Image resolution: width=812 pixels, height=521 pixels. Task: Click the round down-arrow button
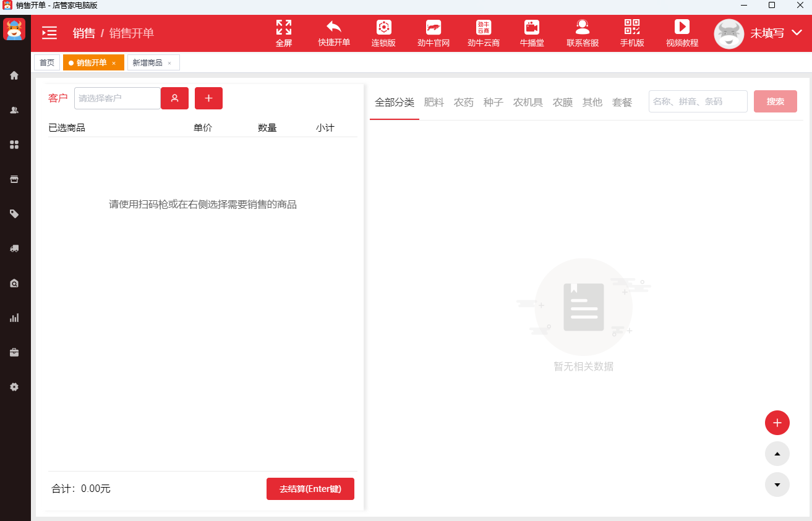pos(777,485)
